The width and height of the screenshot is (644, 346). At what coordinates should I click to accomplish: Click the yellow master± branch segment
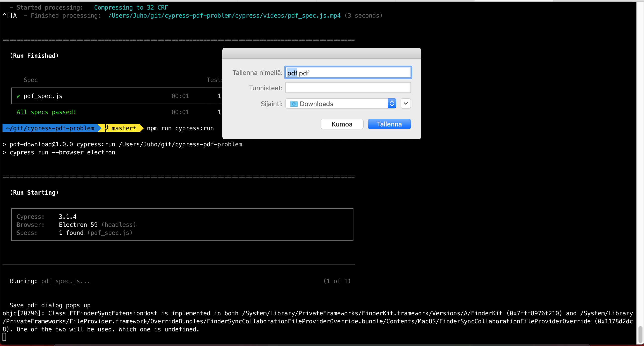[x=124, y=128]
